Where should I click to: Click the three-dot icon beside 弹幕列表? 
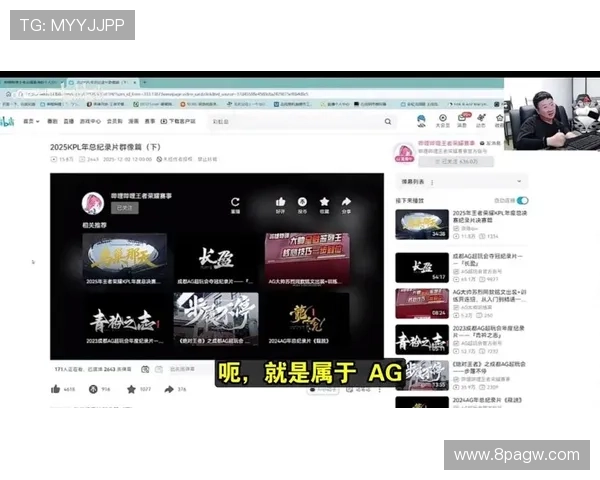(x=432, y=183)
